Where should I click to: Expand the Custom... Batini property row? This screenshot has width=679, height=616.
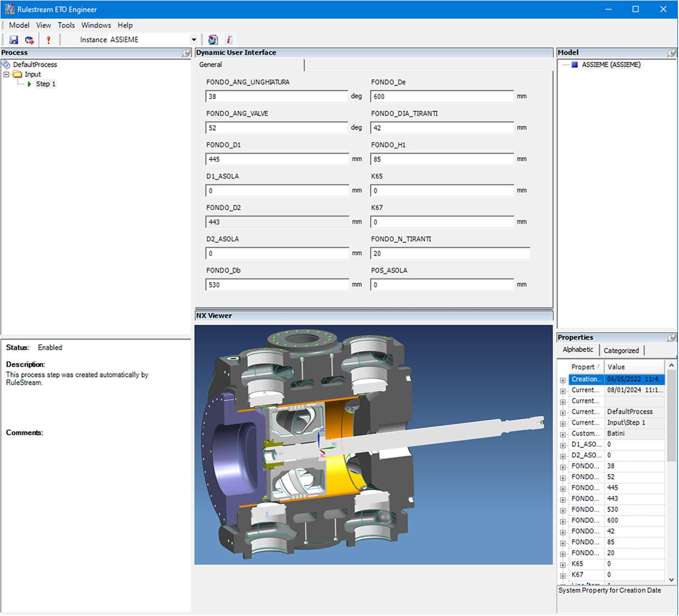[563, 434]
